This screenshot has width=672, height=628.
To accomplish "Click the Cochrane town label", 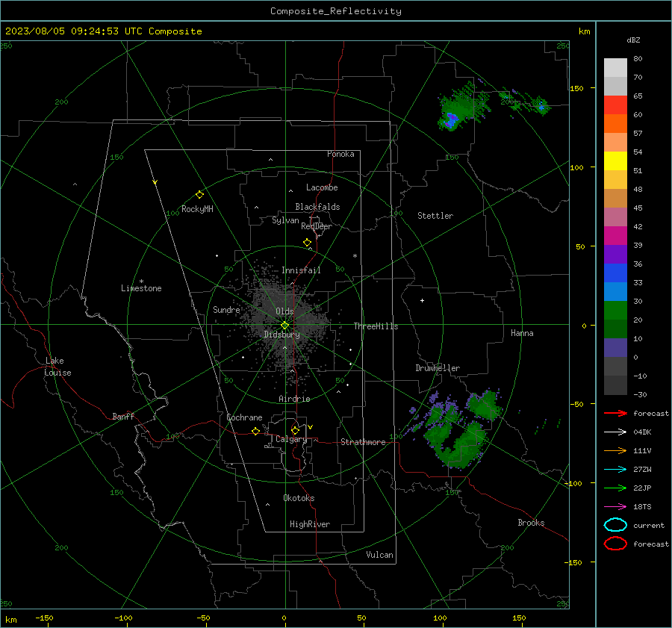I will tap(244, 417).
